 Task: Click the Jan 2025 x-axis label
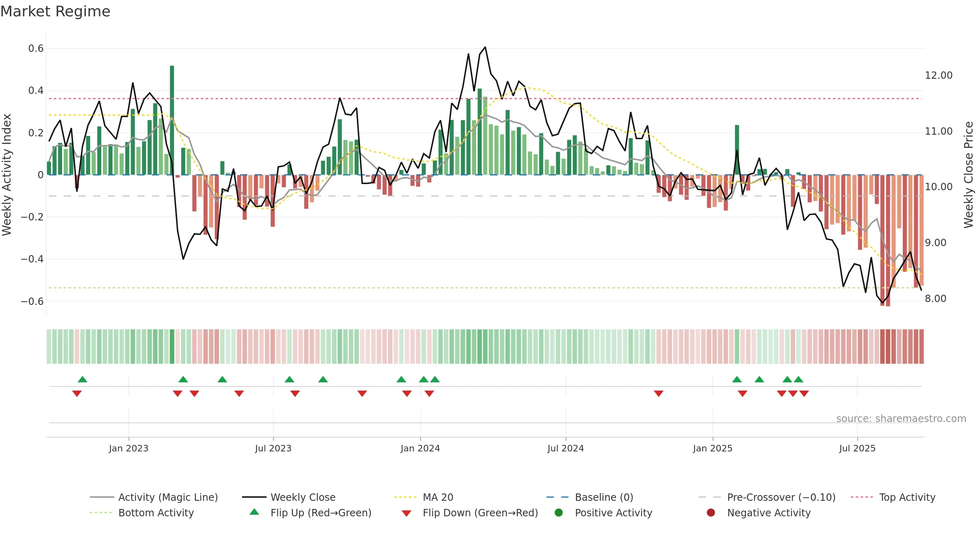click(x=713, y=448)
